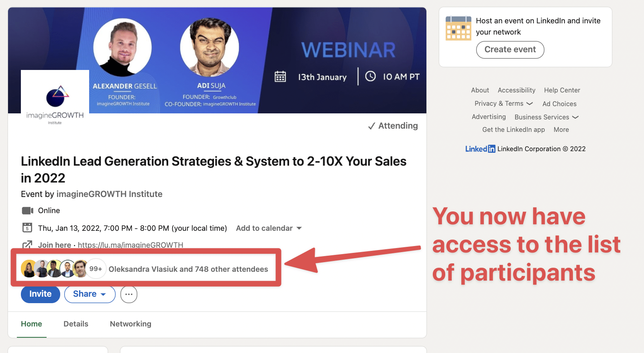Switch to the Networking tab
Screen dimensions: 644x353
point(130,324)
